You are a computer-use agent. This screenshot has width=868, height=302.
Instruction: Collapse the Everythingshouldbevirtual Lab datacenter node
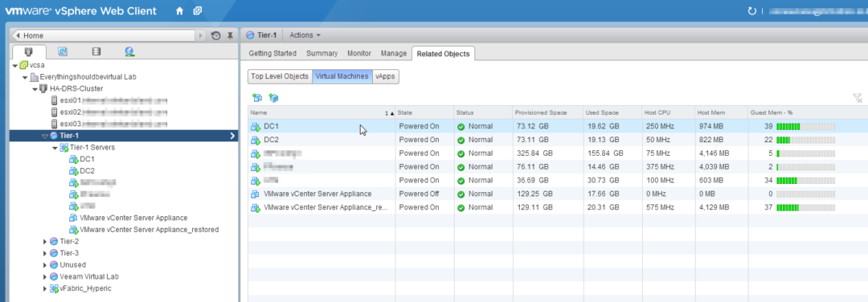coord(25,77)
